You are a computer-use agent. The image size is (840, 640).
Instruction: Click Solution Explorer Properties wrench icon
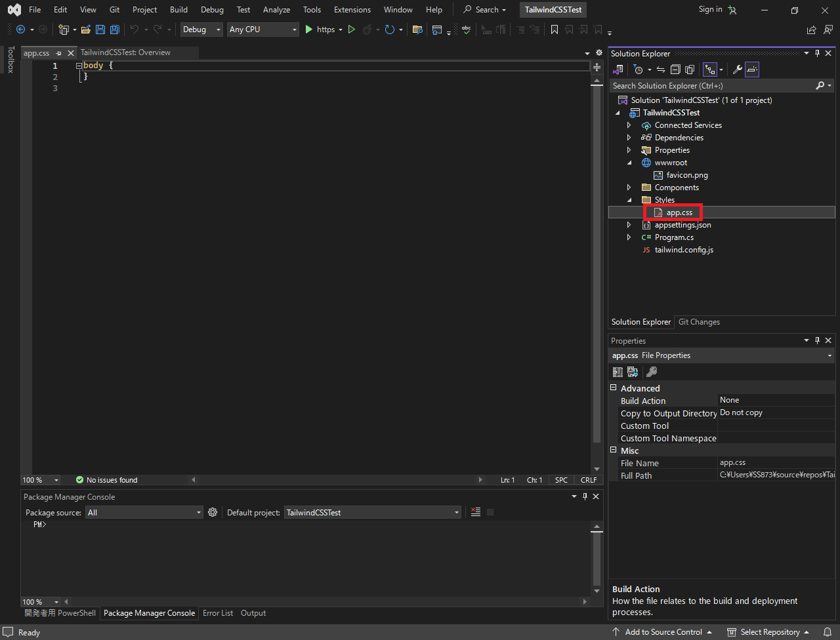[x=737, y=70]
